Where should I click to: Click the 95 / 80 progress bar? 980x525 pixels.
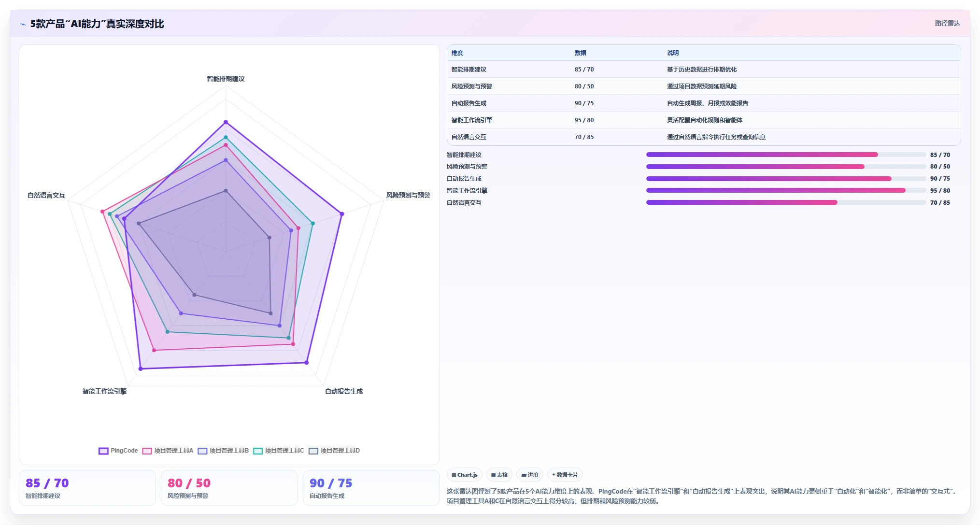click(x=786, y=190)
